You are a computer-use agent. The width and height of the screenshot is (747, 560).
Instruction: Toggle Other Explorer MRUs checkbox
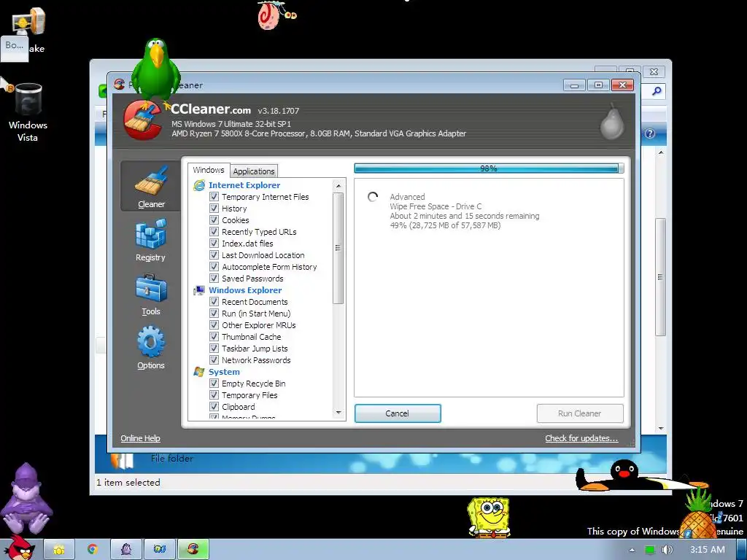[214, 324]
